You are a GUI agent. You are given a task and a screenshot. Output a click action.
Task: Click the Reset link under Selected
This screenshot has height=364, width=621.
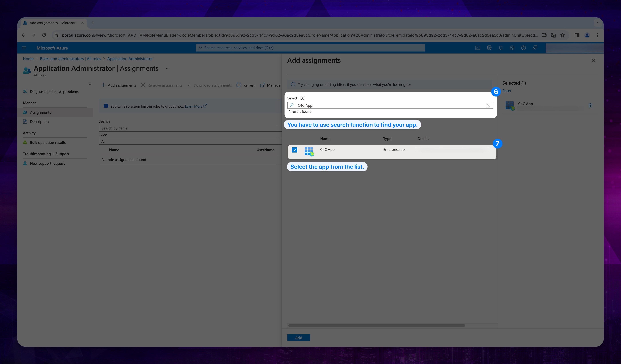point(507,91)
